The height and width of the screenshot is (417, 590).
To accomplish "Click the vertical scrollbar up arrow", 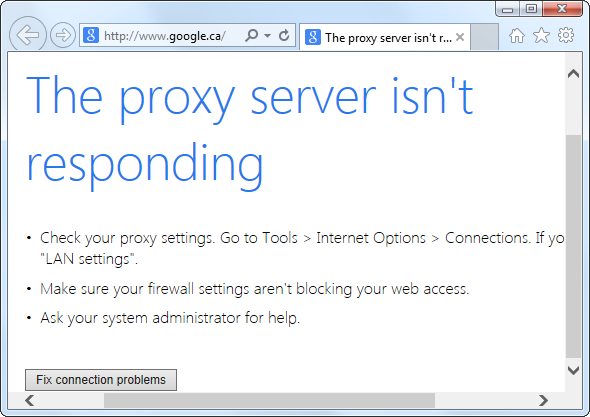I will click(x=573, y=73).
